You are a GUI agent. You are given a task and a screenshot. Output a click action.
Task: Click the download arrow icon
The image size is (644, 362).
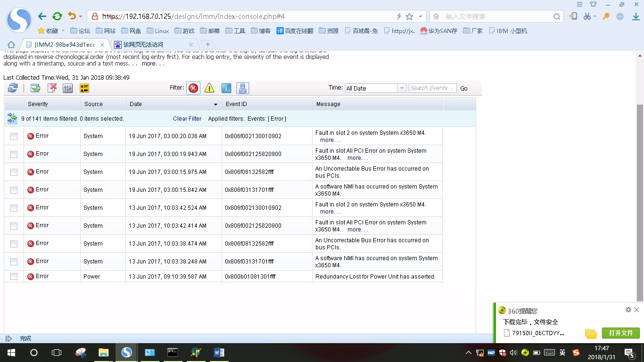pos(636,16)
